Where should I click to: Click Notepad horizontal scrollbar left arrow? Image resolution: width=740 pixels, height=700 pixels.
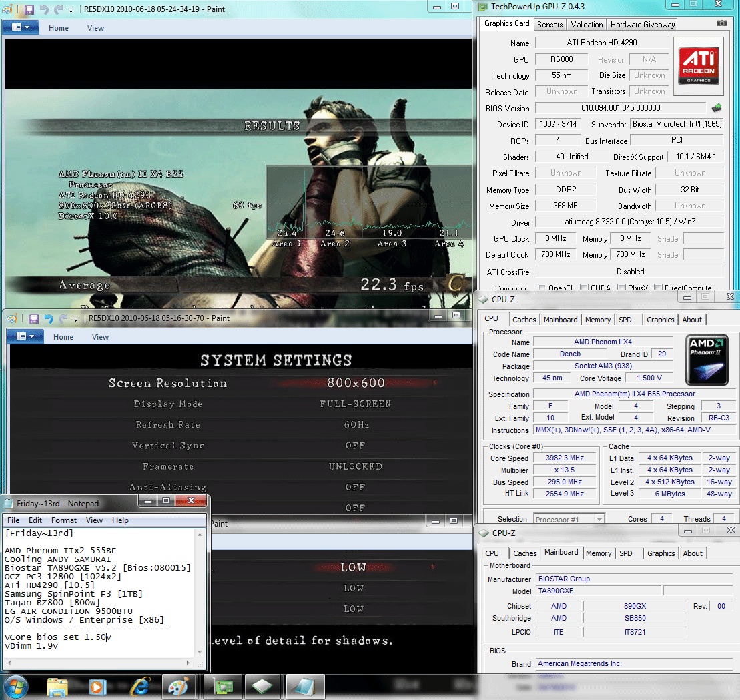[9, 663]
